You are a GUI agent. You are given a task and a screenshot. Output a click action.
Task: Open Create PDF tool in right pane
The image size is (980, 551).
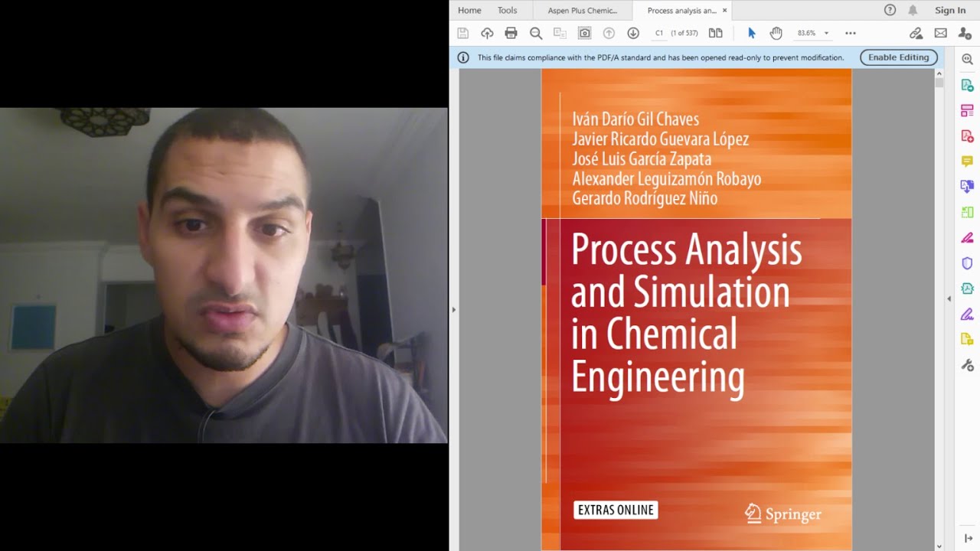[x=967, y=136]
